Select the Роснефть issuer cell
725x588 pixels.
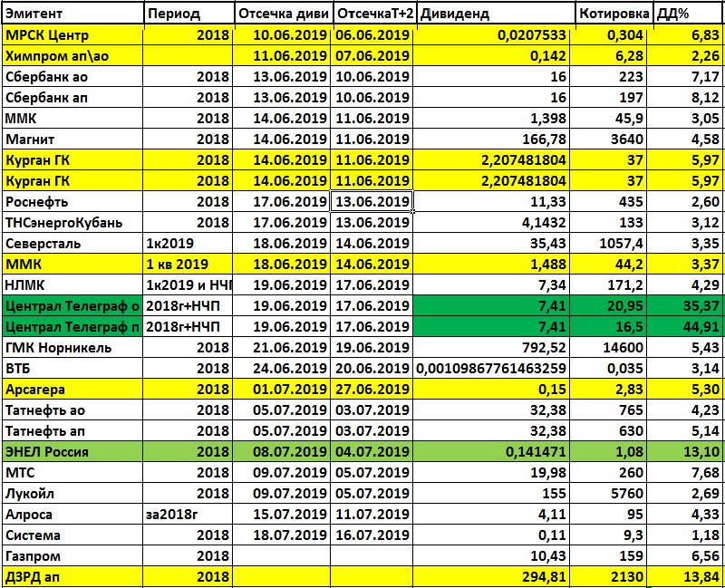tap(72, 201)
